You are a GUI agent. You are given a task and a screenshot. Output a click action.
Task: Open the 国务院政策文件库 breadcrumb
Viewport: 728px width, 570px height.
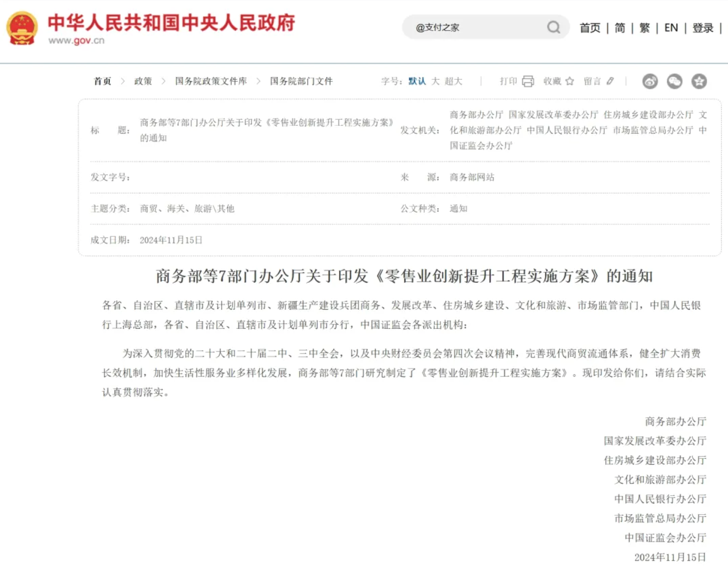tap(211, 81)
